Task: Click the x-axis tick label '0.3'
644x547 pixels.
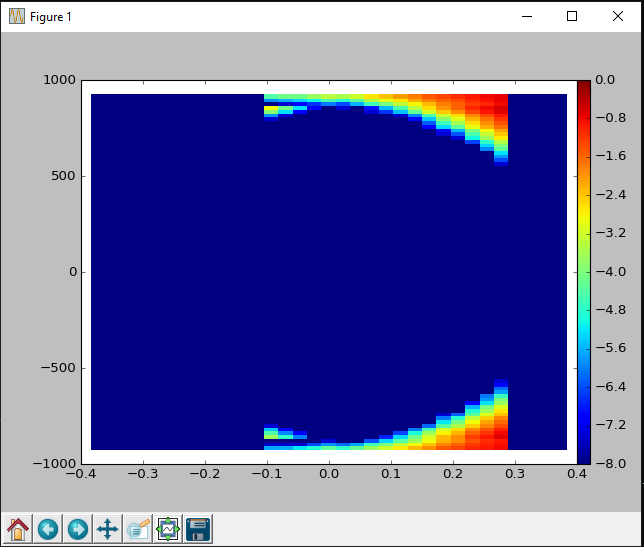Action: pos(515,474)
